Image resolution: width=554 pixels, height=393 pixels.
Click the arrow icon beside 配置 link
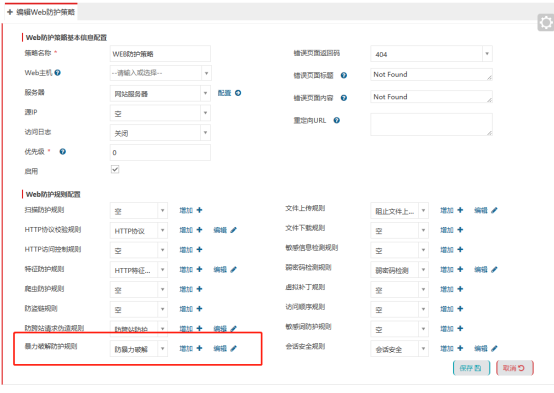(238, 93)
